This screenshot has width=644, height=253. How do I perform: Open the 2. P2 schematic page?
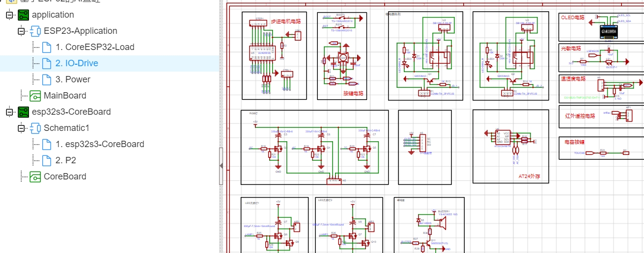click(x=66, y=160)
